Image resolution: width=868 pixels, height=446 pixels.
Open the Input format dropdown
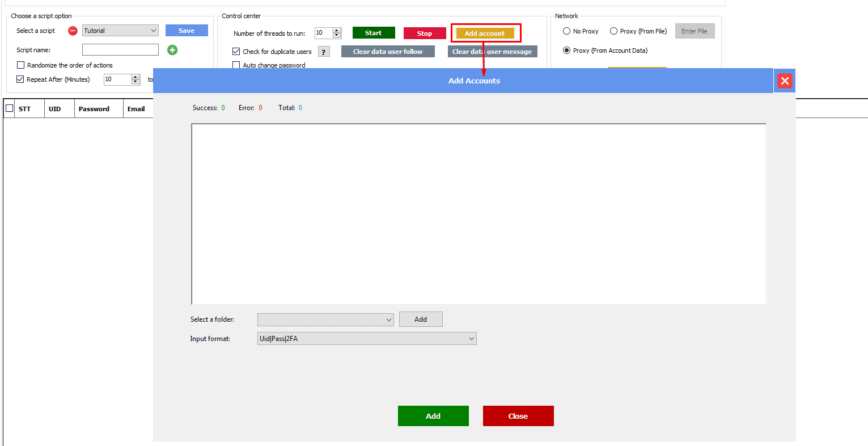[367, 339]
